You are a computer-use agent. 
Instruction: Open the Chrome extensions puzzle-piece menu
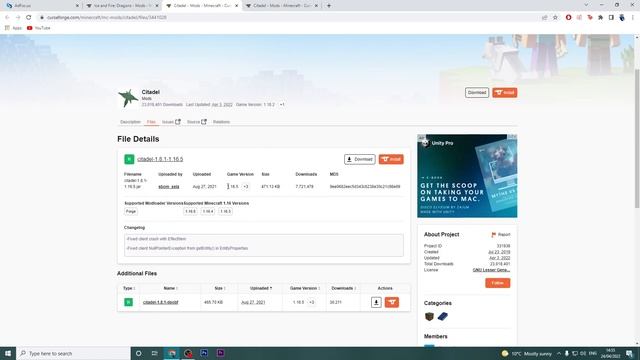[x=600, y=18]
